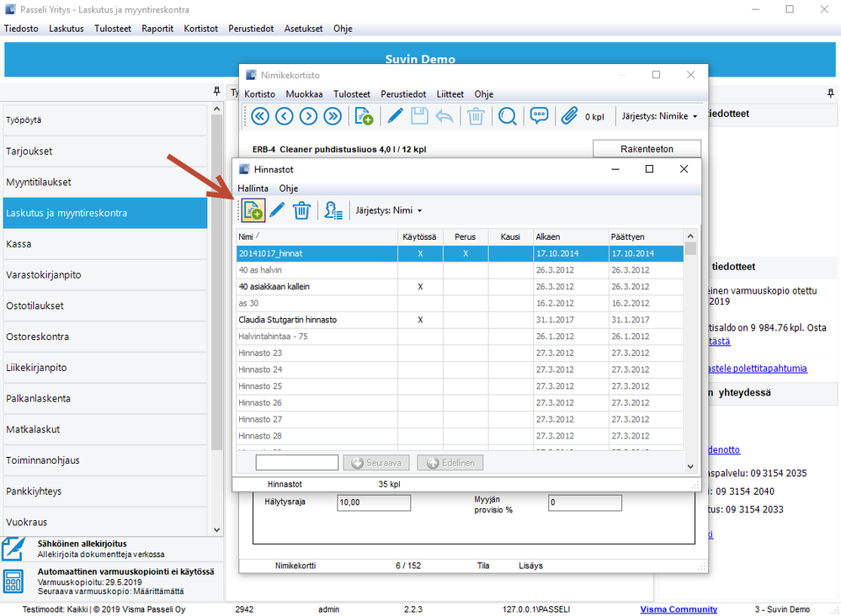841x616 pixels.
Task: Open the paperclip attachments icon
Action: point(570,116)
